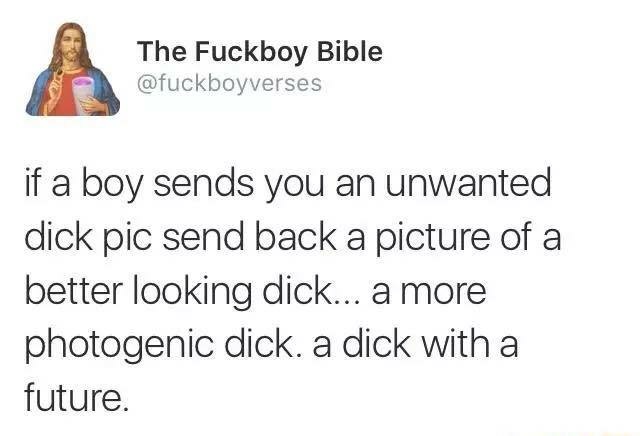This screenshot has height=436, width=640.
Task: Click the word 'sends' in the first line
Action: (203, 182)
